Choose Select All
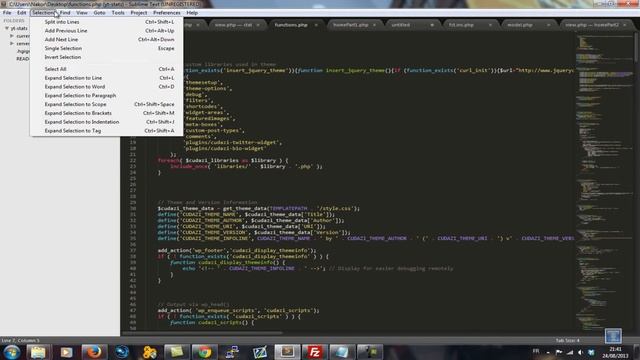This screenshot has width=640, height=360. [107, 69]
